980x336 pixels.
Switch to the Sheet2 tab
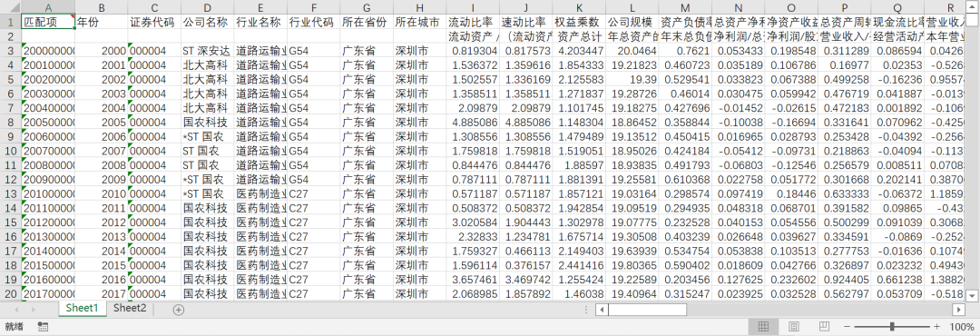click(x=130, y=308)
